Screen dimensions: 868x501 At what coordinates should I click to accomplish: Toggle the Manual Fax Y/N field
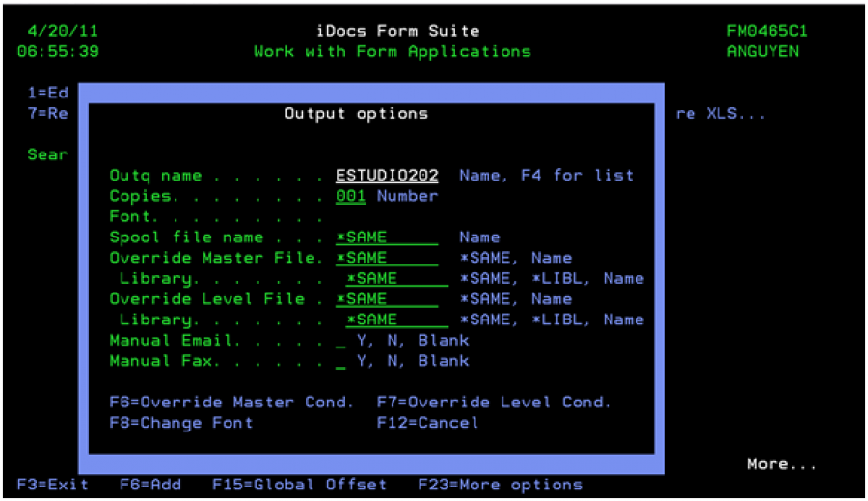340,361
